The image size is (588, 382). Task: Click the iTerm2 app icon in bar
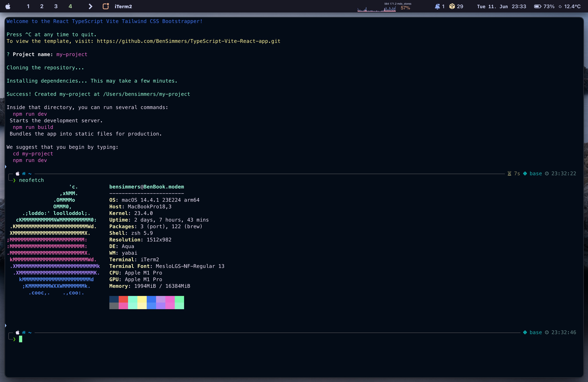tap(106, 6)
